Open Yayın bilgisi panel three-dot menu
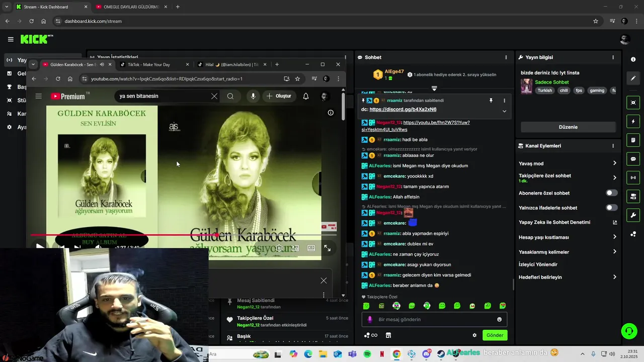This screenshot has width=644, height=362. click(613, 57)
